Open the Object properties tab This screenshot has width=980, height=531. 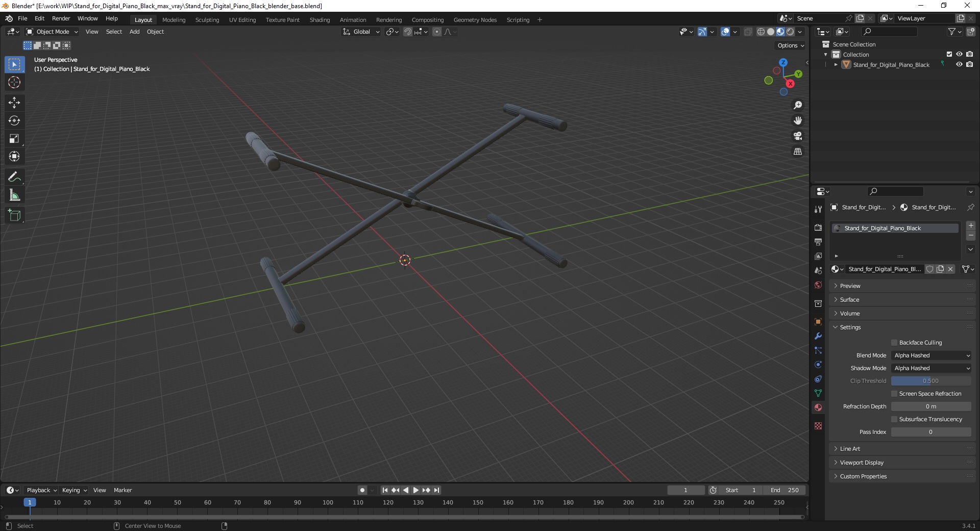[x=818, y=322]
